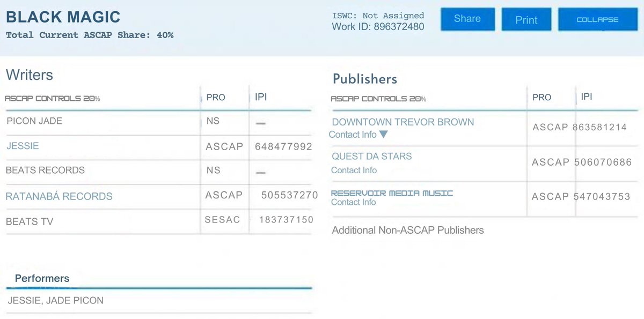
Task: Click the Publishers table IPI column header
Action: (x=587, y=97)
